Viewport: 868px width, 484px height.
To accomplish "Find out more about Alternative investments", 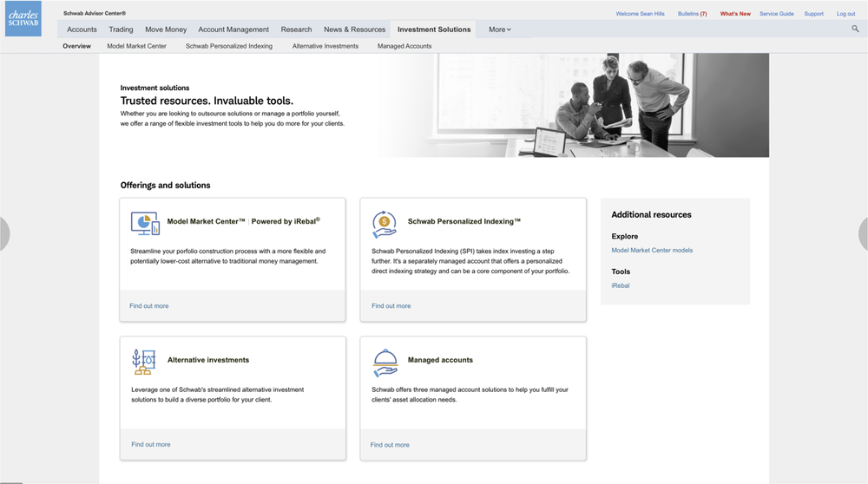I will pos(150,444).
